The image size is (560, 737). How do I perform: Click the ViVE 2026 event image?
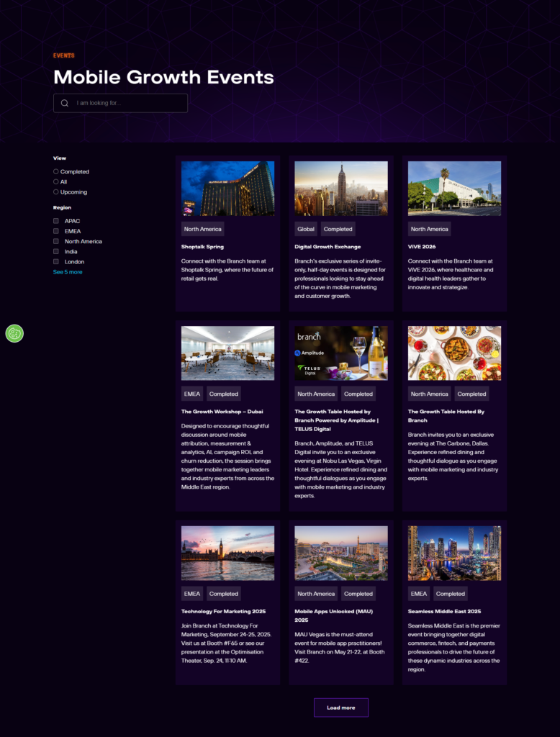pyautogui.click(x=454, y=188)
